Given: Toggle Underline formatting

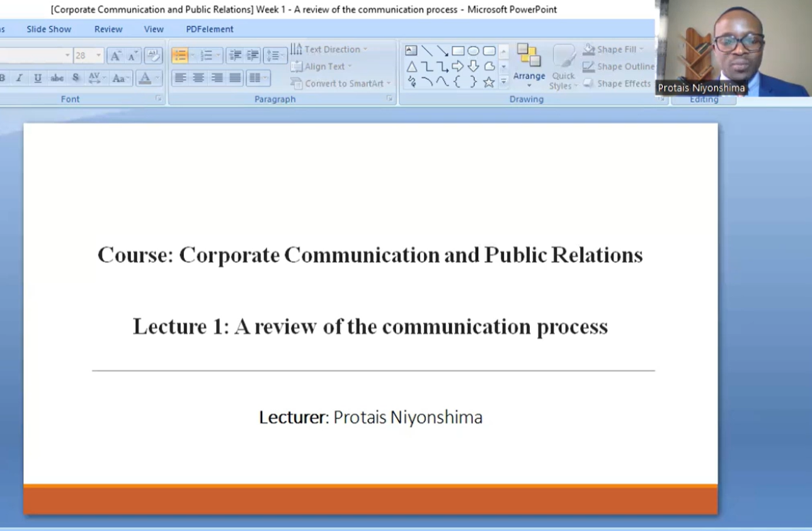Looking at the screenshot, I should [38, 78].
